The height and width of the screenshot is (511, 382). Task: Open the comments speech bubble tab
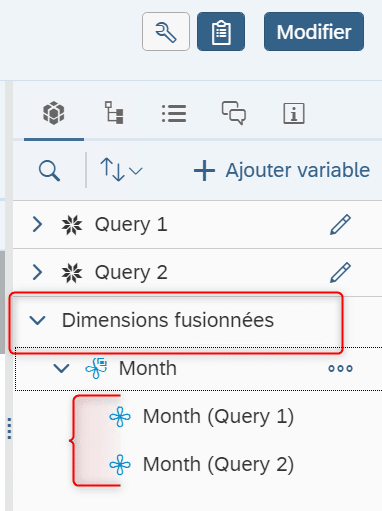234,113
